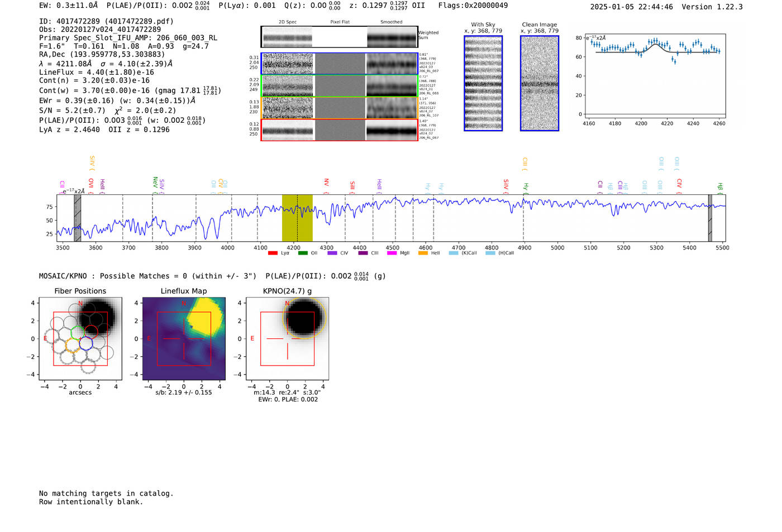
Task: Click the gray hatched region near 3550
Action: click(78, 218)
